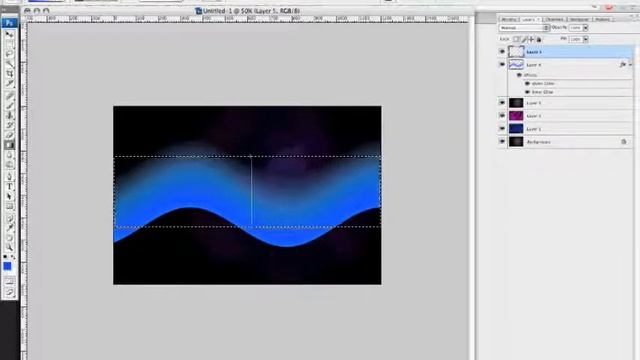Select the History Brush tool
The width and height of the screenshot is (640, 360).
coord(9,125)
